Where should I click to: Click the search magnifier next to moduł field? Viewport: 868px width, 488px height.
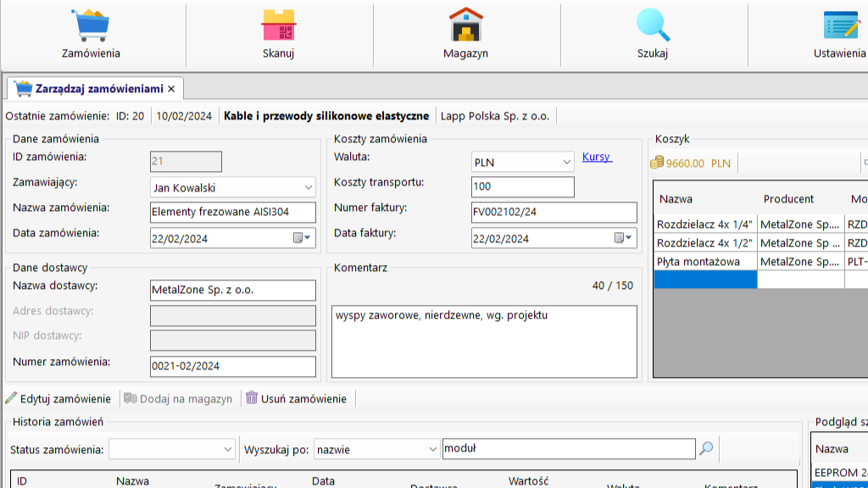pyautogui.click(x=705, y=449)
